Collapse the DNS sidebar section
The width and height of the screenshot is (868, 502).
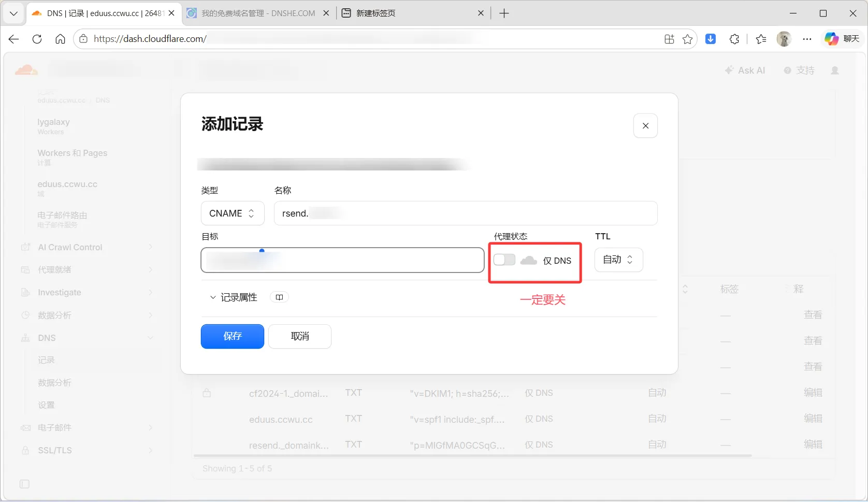[x=87, y=338]
